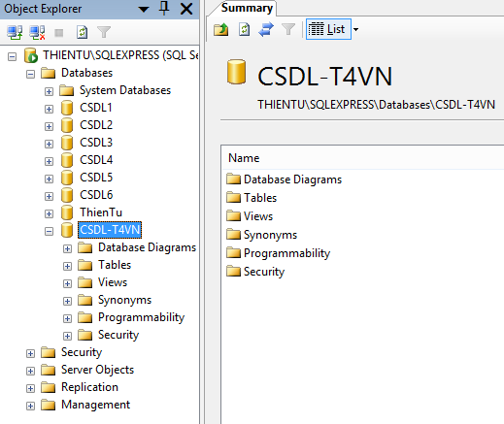The width and height of the screenshot is (504, 424).
Task: Select THIENTU\SQLEXPRESS server in tree
Action: [x=120, y=55]
